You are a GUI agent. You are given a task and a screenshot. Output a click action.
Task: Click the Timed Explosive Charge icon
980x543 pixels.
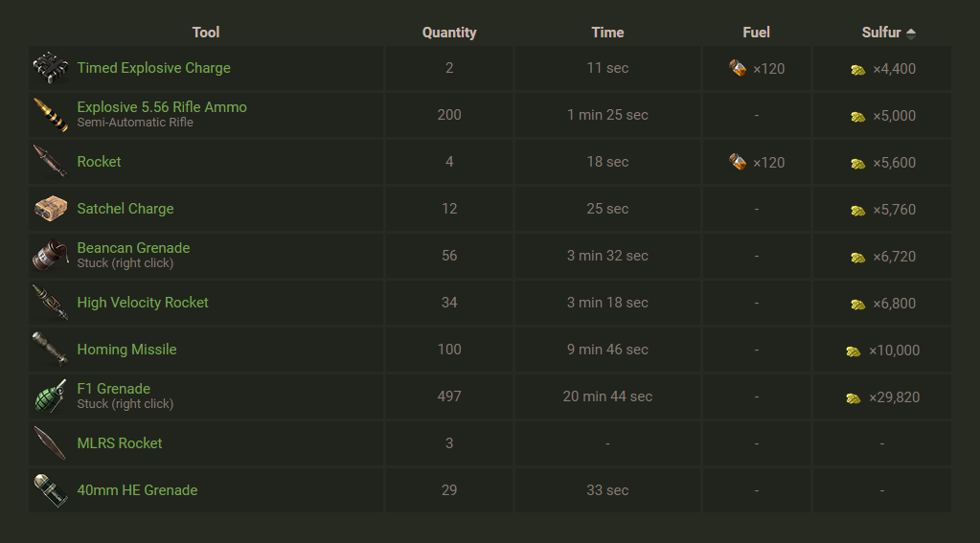pyautogui.click(x=50, y=68)
